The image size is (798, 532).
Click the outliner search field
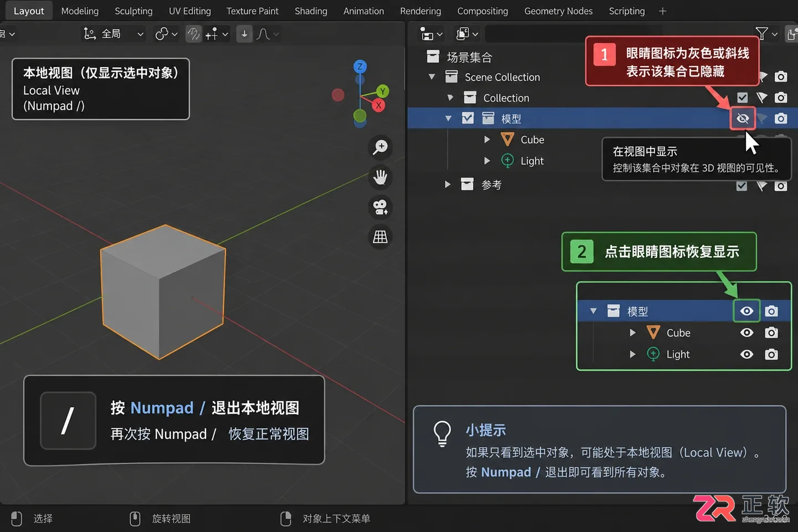(574, 34)
